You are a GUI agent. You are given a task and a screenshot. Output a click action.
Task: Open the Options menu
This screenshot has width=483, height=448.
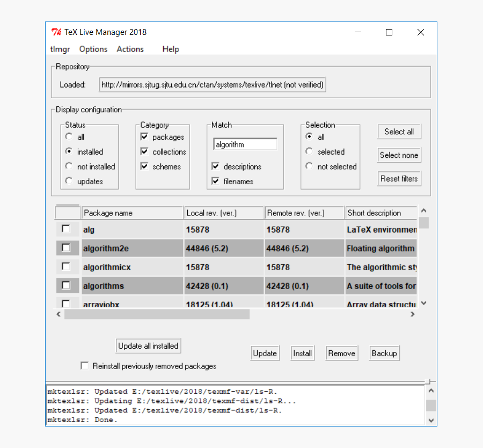click(93, 49)
